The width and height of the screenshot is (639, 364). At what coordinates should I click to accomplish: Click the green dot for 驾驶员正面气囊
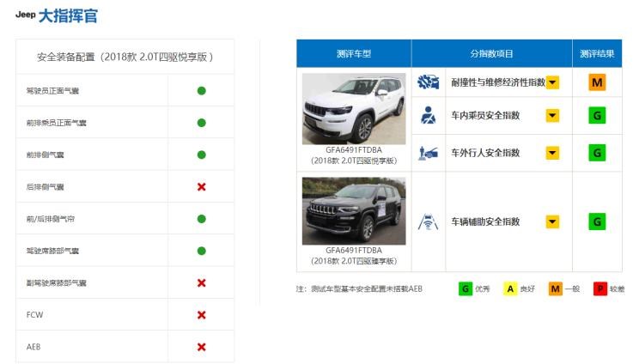point(201,91)
